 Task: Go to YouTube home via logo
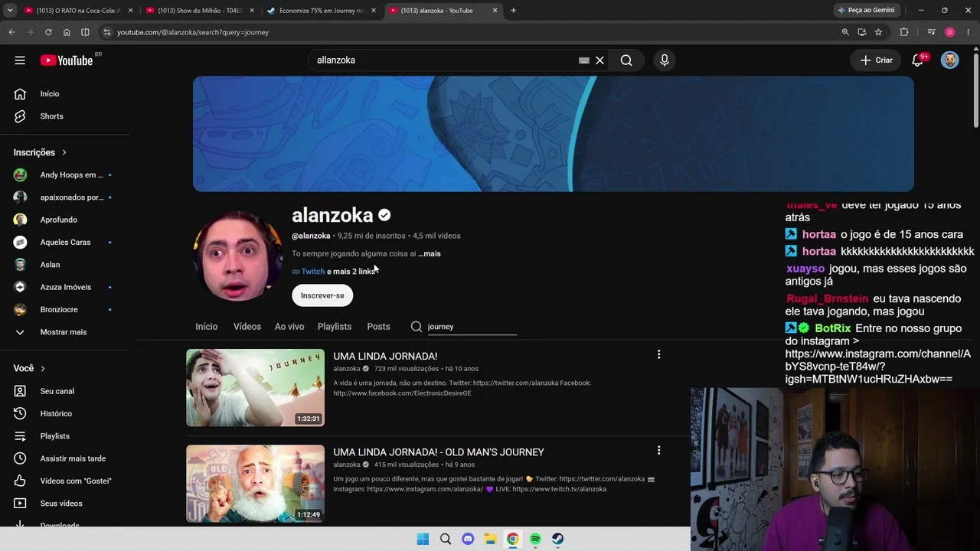tap(66, 60)
